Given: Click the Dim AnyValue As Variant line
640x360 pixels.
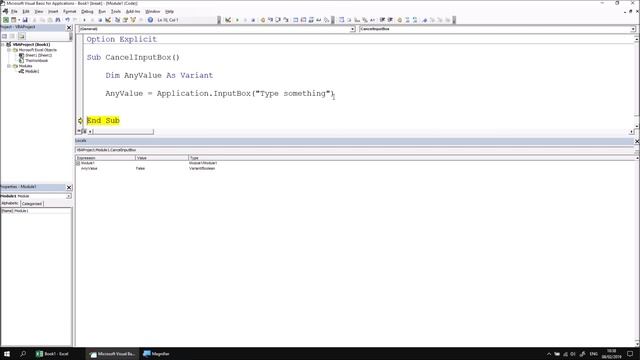Looking at the screenshot, I should pos(159,75).
